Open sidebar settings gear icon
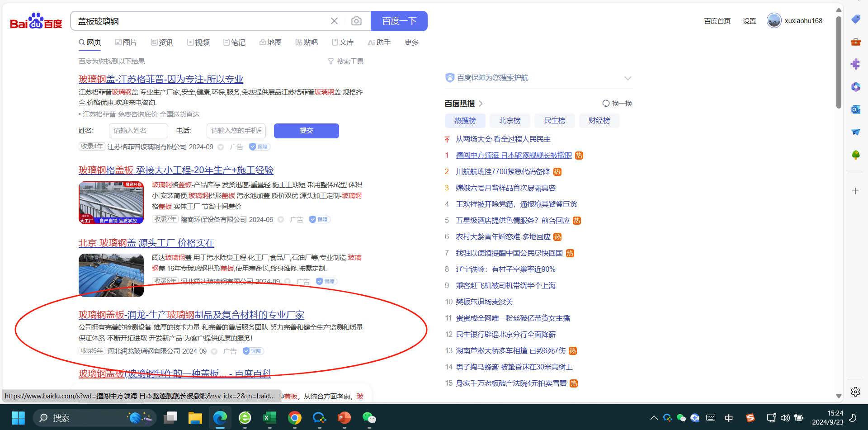The width and height of the screenshot is (868, 430). click(855, 392)
